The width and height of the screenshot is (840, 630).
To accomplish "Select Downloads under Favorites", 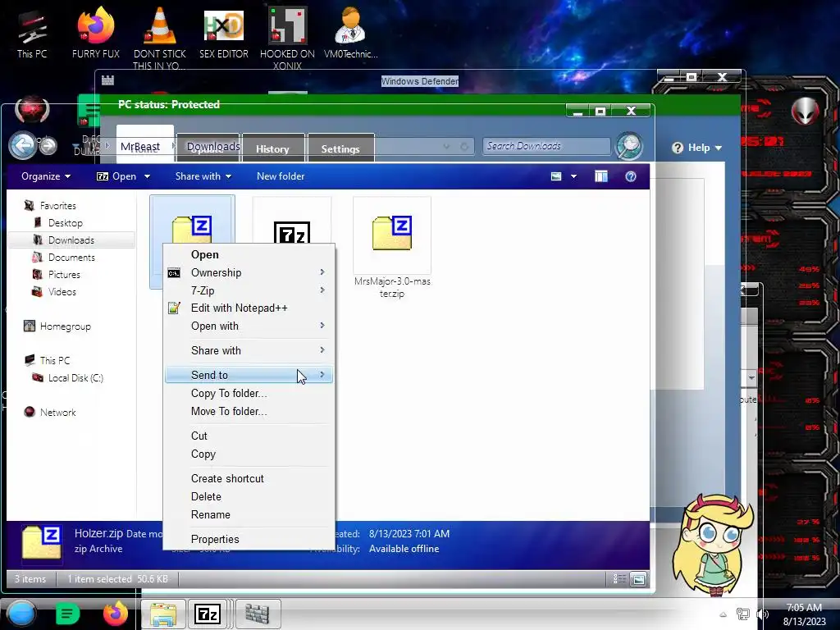I will pyautogui.click(x=71, y=240).
